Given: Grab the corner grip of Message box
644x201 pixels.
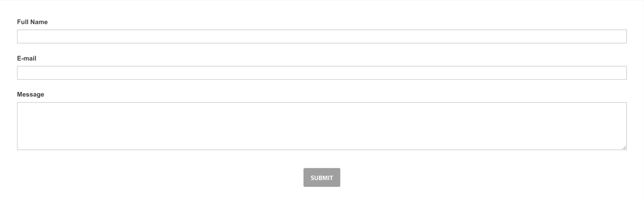Looking at the screenshot, I should click(x=624, y=147).
